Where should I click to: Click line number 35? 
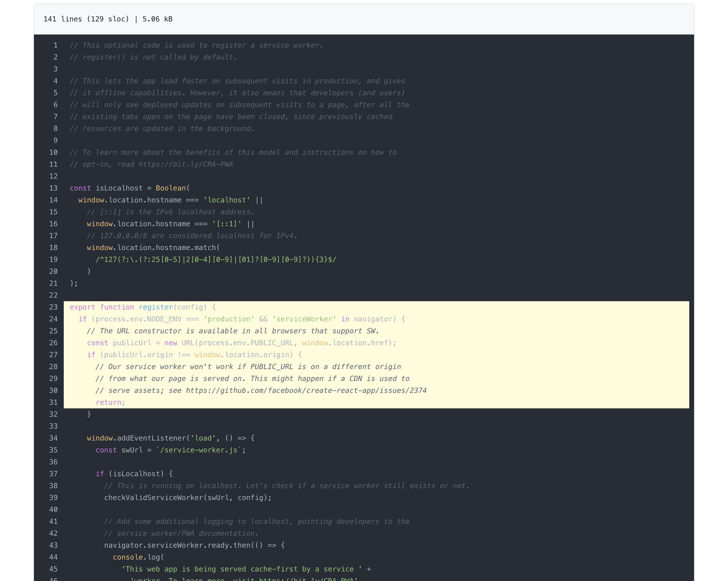53,450
